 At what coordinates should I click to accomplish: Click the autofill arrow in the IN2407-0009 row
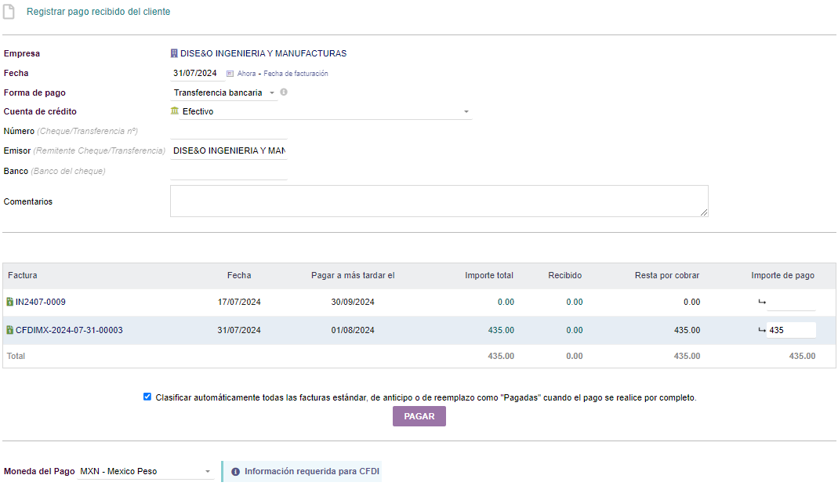pyautogui.click(x=761, y=302)
